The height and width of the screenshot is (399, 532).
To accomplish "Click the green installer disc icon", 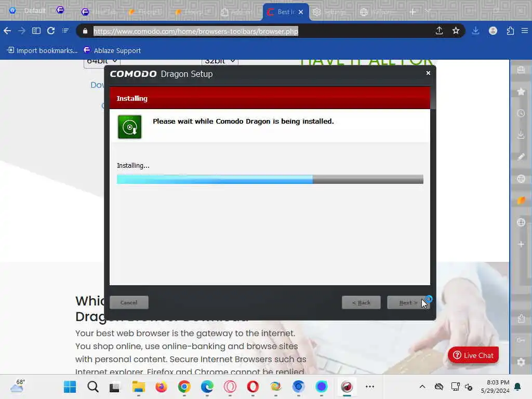I will 129,127.
